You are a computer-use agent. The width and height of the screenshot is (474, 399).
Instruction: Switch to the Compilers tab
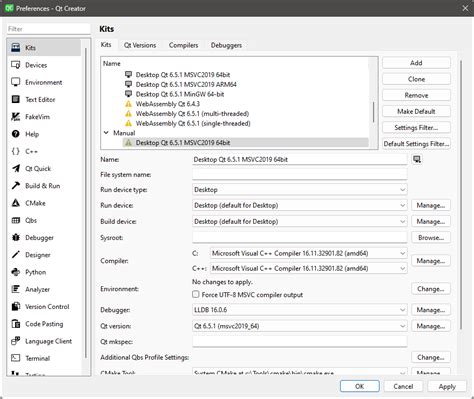coord(183,45)
